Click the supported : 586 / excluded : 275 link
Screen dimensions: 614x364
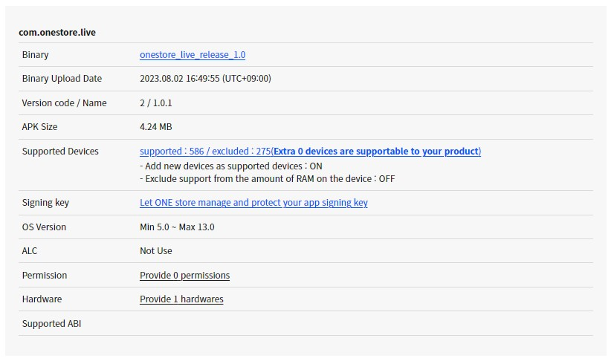(204, 152)
